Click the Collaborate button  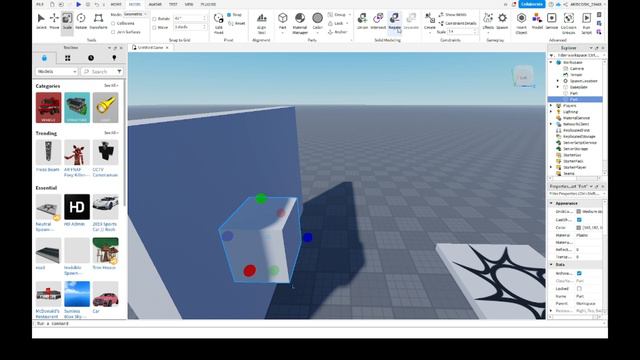point(532,4)
